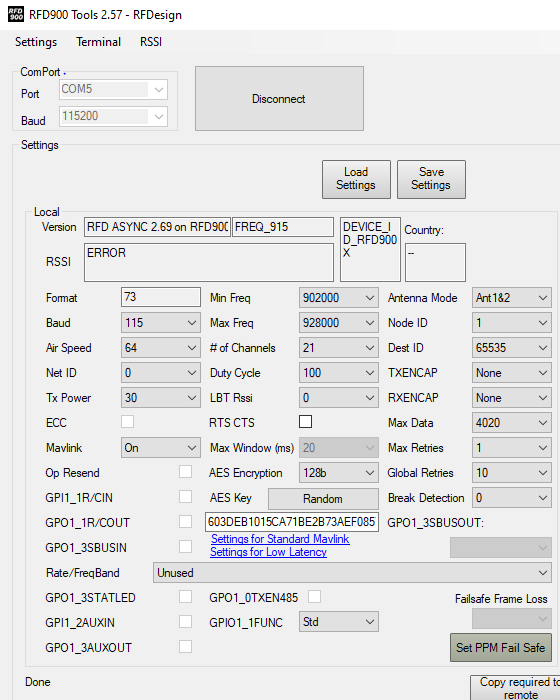
Task: Open the Min Freq dropdown
Action: click(x=339, y=298)
